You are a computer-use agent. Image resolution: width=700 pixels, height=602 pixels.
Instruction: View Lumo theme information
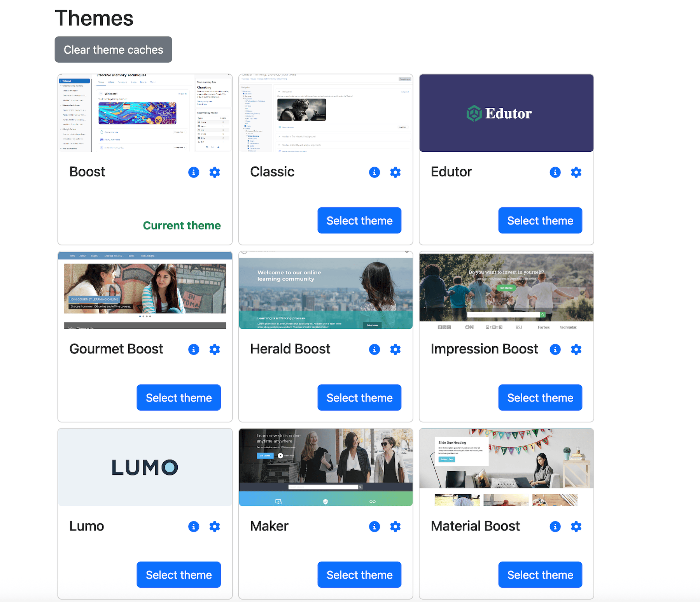click(194, 527)
